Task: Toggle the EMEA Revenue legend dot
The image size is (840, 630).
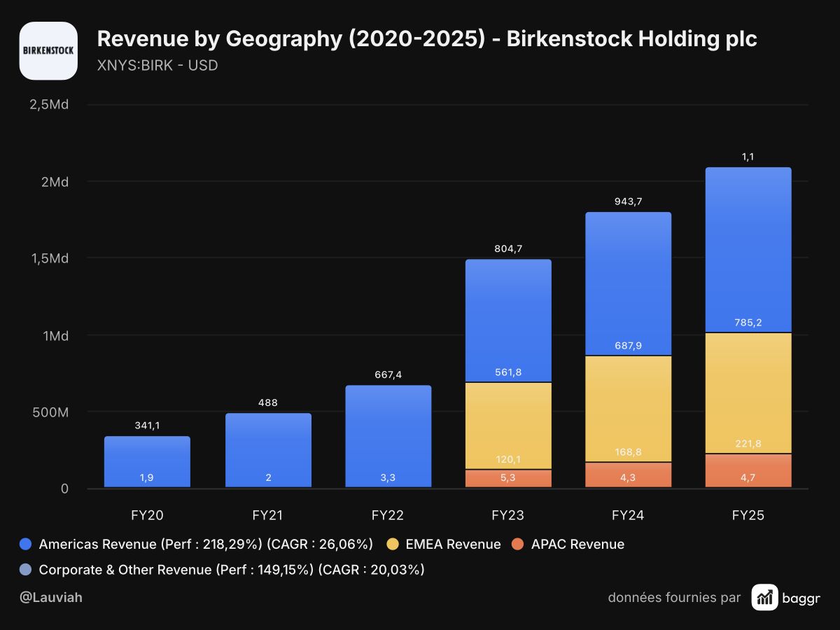Action: 393,545
